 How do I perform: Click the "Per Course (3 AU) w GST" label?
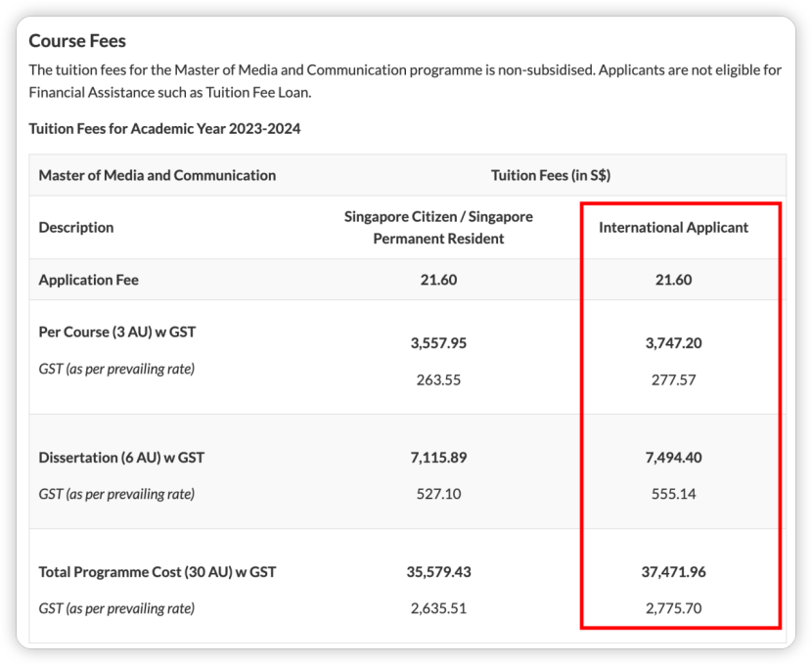(117, 332)
